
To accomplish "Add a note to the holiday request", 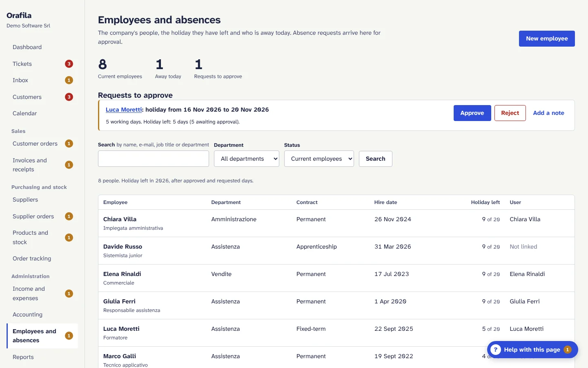I will tap(548, 113).
